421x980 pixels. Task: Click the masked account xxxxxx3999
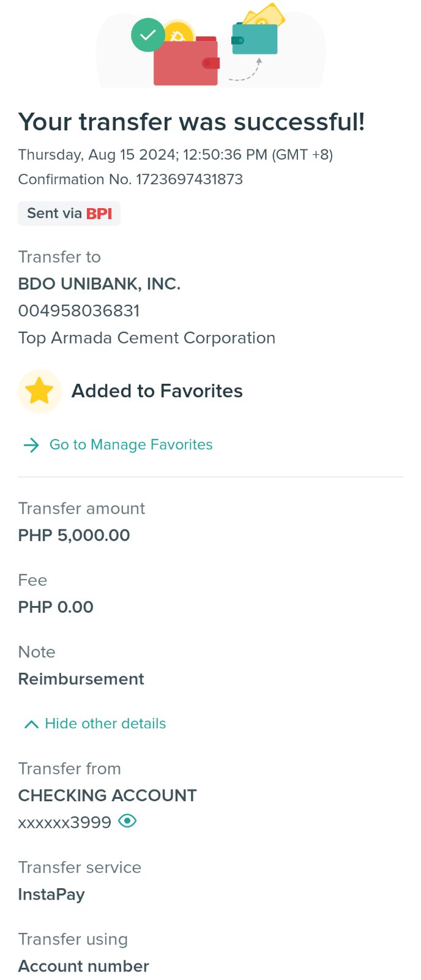65,822
